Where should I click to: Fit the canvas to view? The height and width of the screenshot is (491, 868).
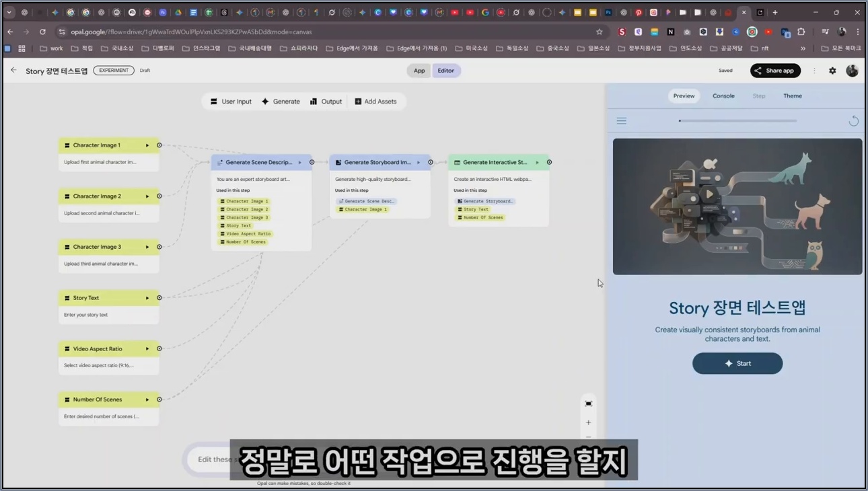pyautogui.click(x=588, y=404)
